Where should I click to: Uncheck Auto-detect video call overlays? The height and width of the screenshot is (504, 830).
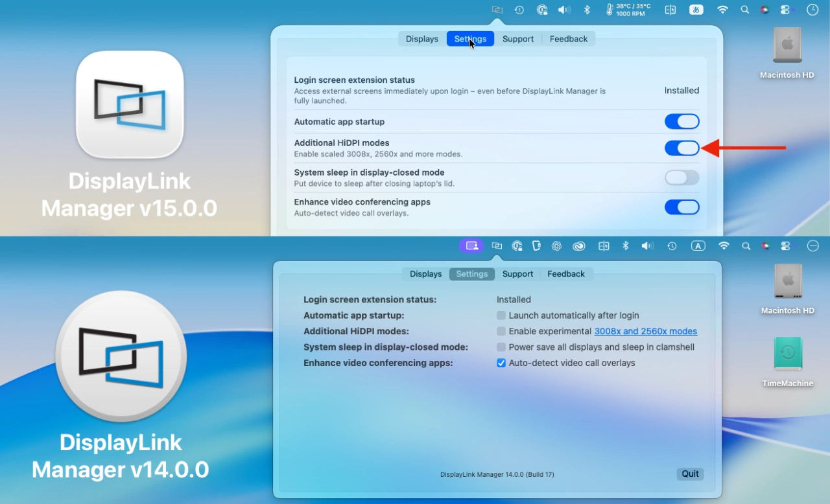click(x=501, y=363)
